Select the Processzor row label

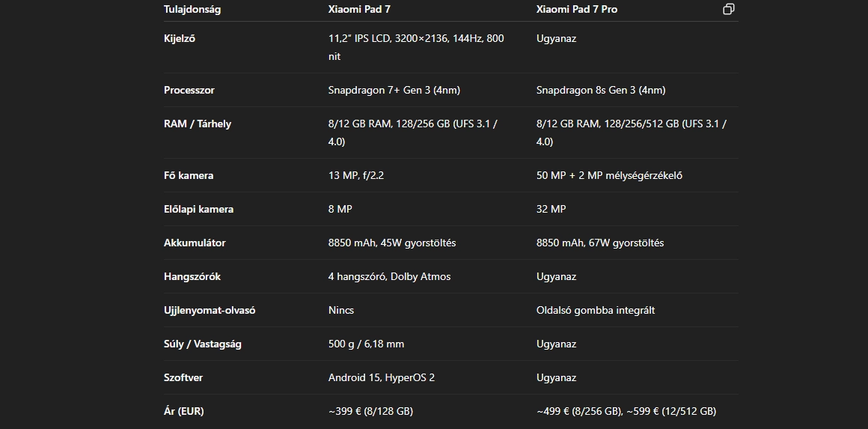click(x=189, y=91)
